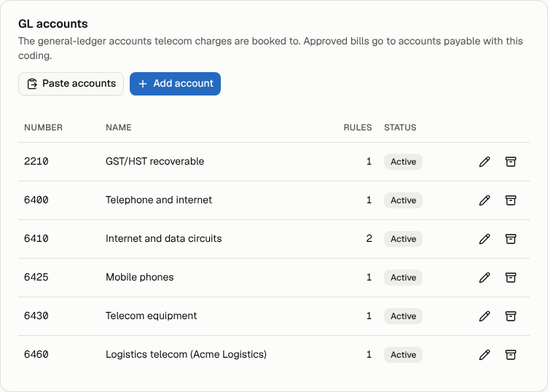Select account number 6430
The image size is (548, 392).
(36, 315)
